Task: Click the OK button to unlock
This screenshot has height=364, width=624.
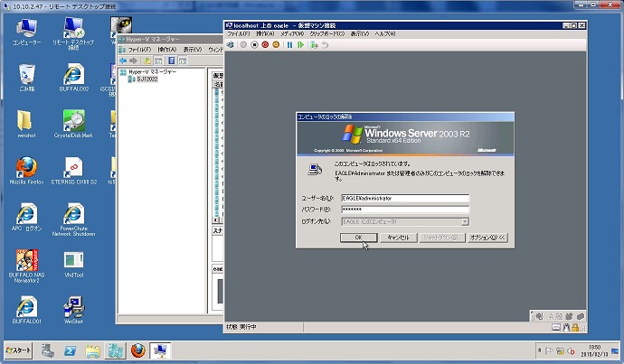Action: tap(358, 238)
